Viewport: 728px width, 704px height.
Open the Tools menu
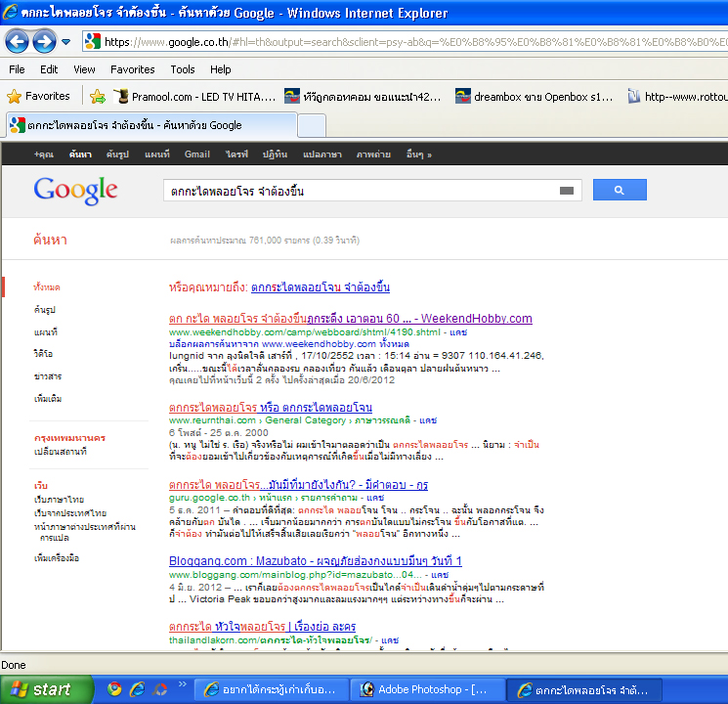(183, 69)
